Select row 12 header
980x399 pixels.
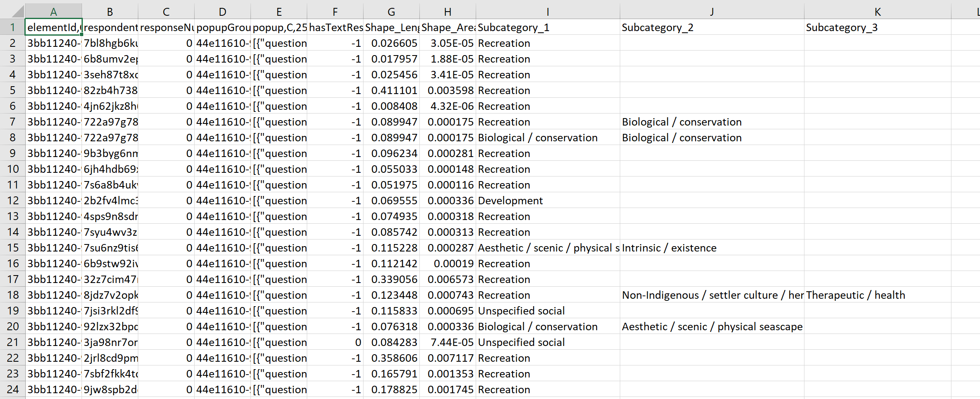tap(13, 201)
